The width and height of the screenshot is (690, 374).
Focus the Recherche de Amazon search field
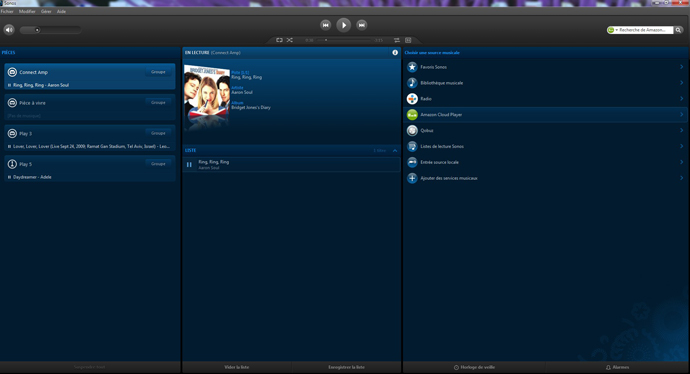pyautogui.click(x=645, y=30)
